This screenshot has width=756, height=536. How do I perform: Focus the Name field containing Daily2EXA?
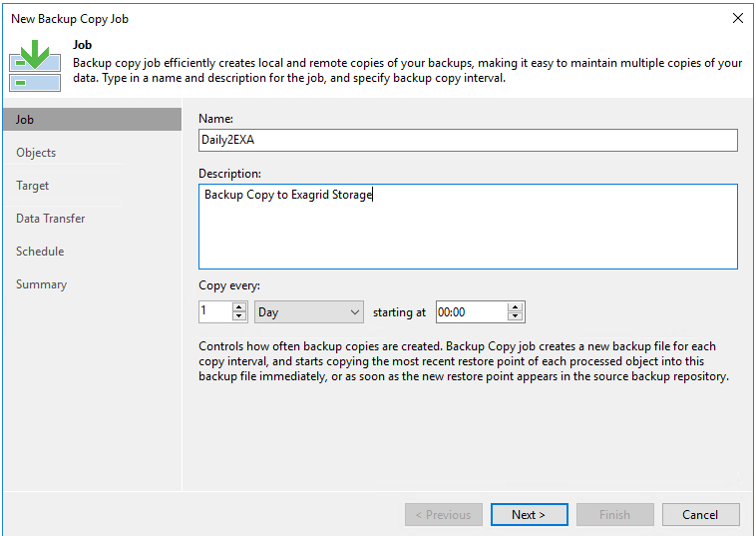(468, 140)
